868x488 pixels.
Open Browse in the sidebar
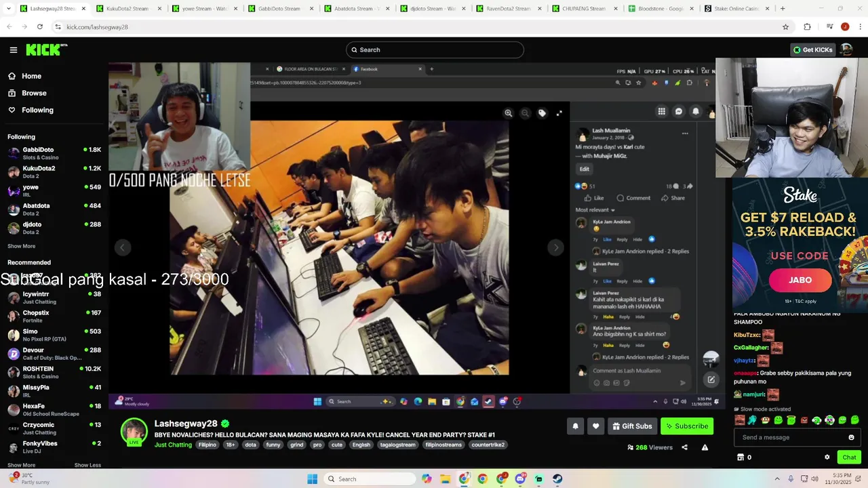click(34, 93)
